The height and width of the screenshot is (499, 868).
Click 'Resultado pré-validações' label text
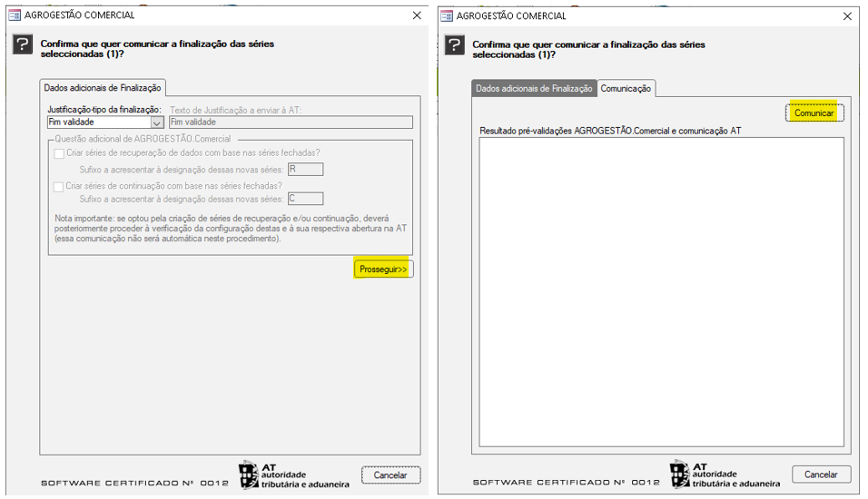(610, 132)
